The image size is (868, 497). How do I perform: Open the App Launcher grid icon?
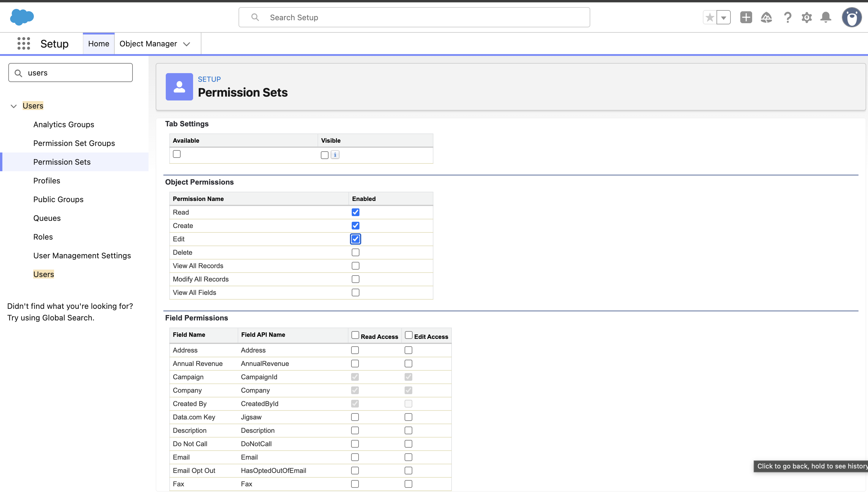[x=23, y=43]
